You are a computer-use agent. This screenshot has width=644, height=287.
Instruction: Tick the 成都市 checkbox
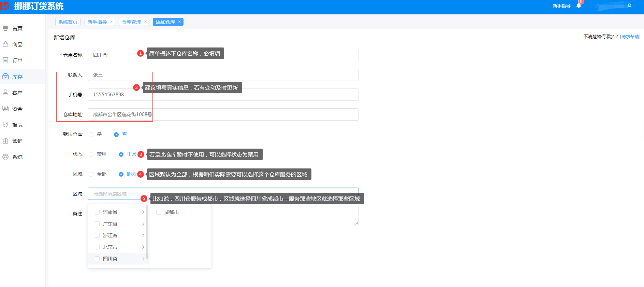(159, 212)
